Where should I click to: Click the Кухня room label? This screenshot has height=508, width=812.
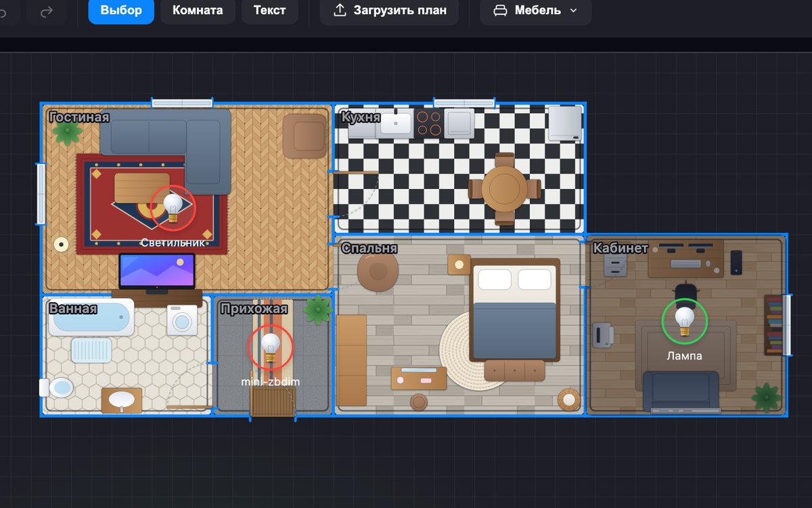(361, 117)
